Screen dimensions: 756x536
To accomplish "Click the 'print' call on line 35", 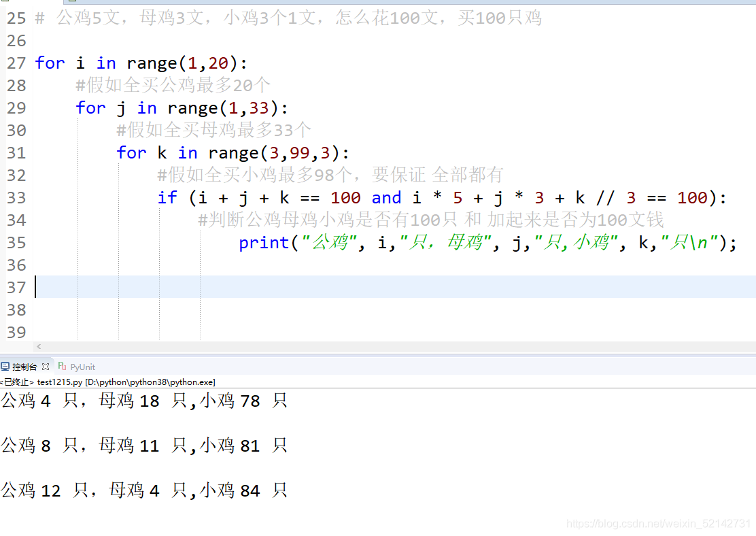I will tap(264, 243).
